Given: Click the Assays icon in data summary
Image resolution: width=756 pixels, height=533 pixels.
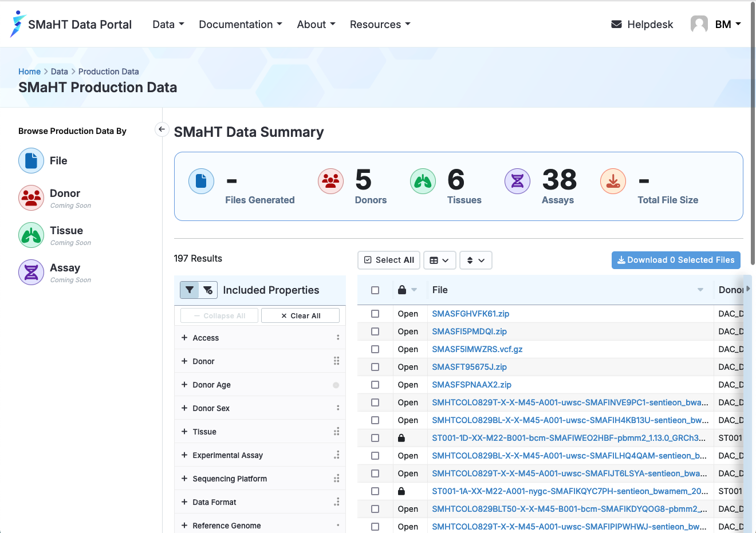Looking at the screenshot, I should click(x=517, y=181).
